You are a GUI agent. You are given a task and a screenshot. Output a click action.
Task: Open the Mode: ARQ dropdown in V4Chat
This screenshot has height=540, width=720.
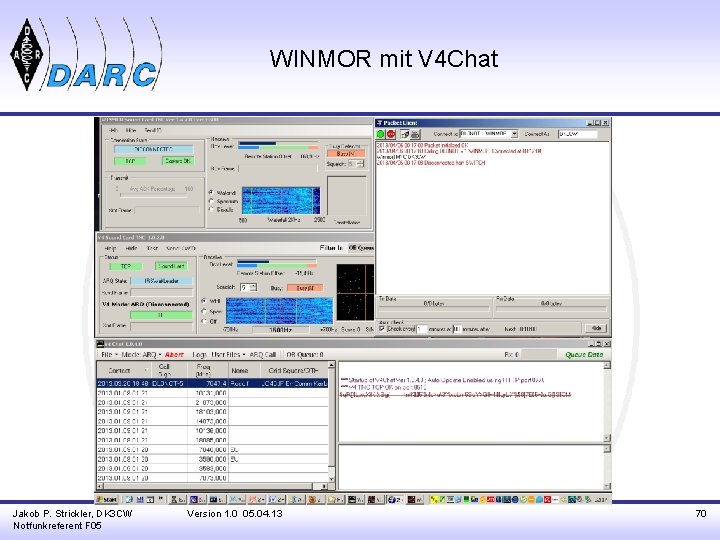141,354
